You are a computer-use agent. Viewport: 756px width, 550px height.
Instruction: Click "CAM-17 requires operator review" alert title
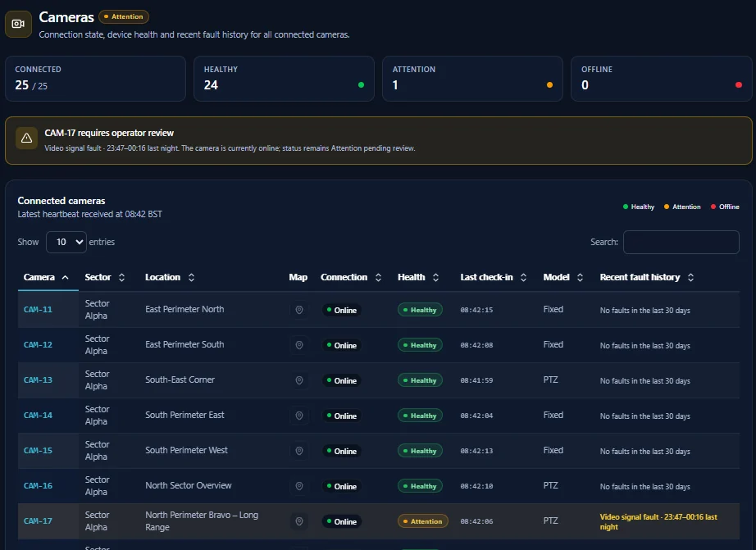pyautogui.click(x=109, y=133)
